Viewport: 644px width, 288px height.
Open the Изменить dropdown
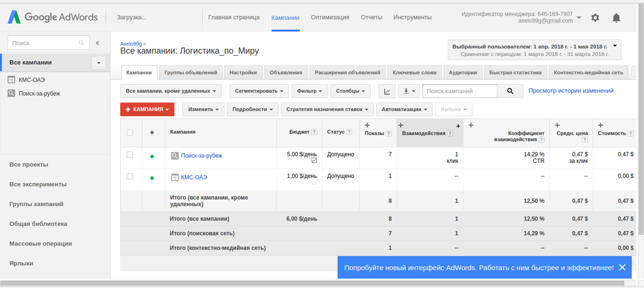tap(203, 109)
